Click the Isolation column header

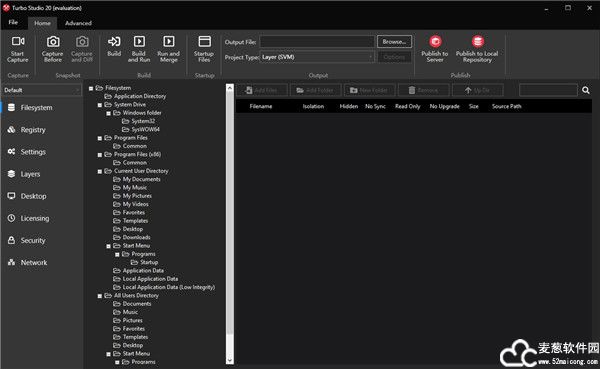(x=313, y=106)
